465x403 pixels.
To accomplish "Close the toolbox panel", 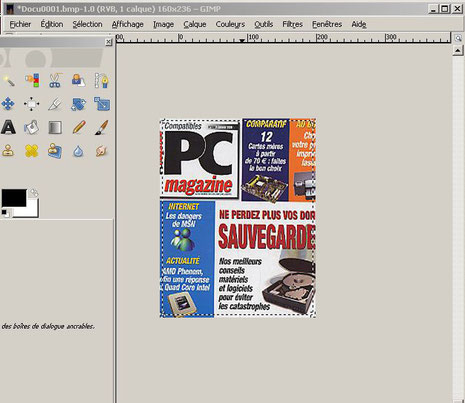I will (108, 42).
